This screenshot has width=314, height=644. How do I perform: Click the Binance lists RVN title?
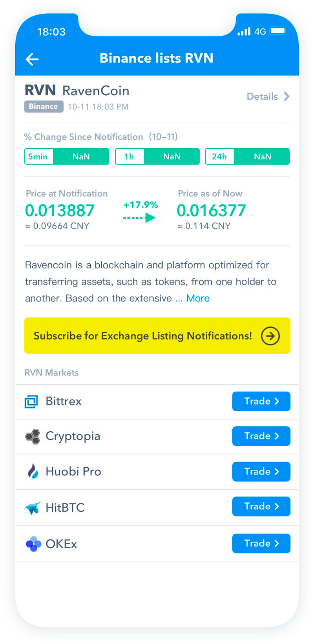[157, 58]
